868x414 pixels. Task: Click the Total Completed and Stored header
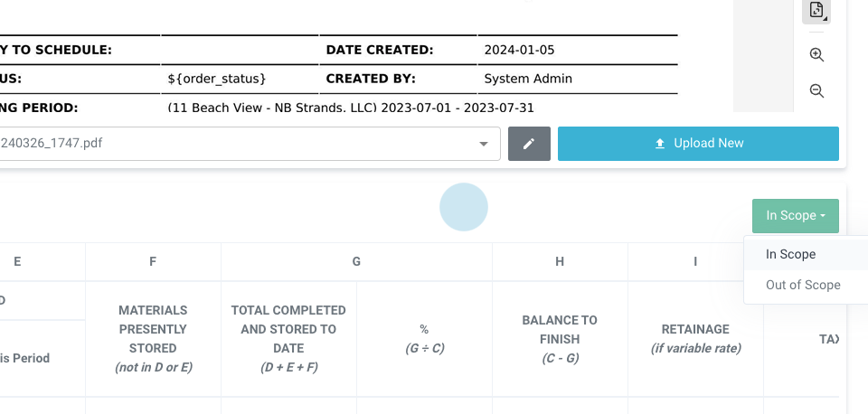click(x=288, y=339)
